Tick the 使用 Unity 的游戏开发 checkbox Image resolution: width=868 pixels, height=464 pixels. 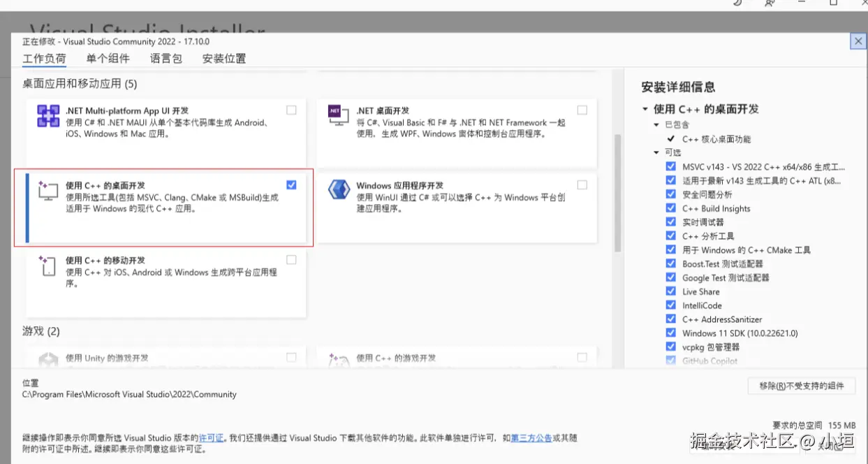click(291, 358)
